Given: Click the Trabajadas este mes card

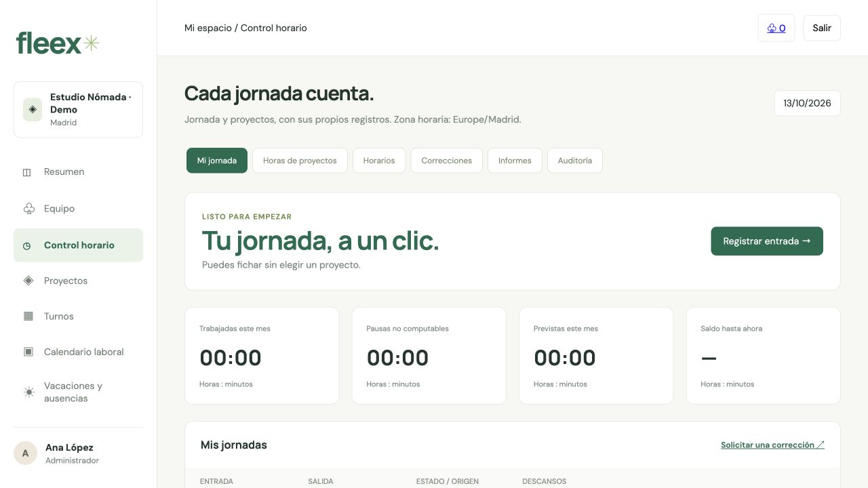Looking at the screenshot, I should click(262, 356).
